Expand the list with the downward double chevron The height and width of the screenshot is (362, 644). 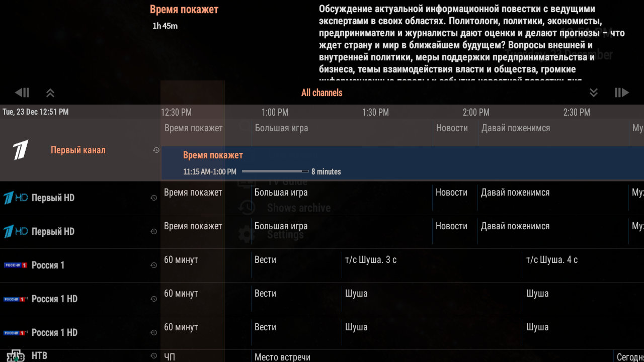click(x=594, y=93)
